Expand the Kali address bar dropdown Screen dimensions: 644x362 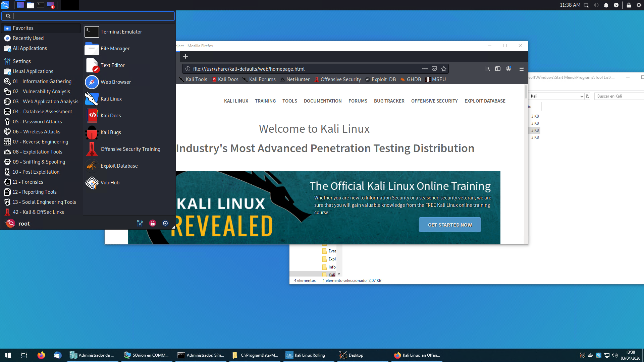click(582, 97)
